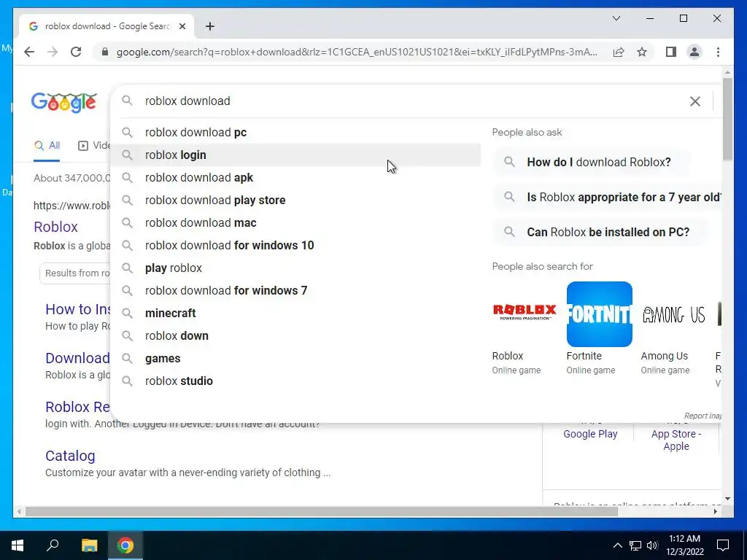
Task: Open the Chrome side panel
Action: pos(671,52)
